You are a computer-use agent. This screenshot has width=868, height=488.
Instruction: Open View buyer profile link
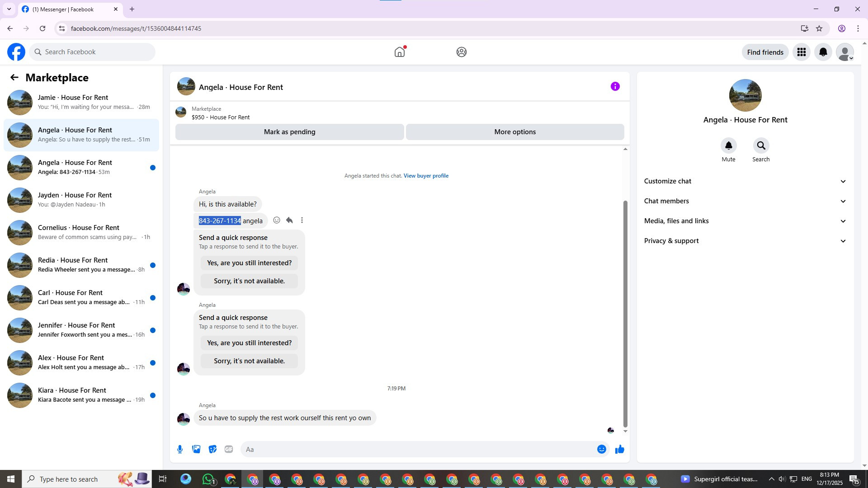(x=426, y=176)
